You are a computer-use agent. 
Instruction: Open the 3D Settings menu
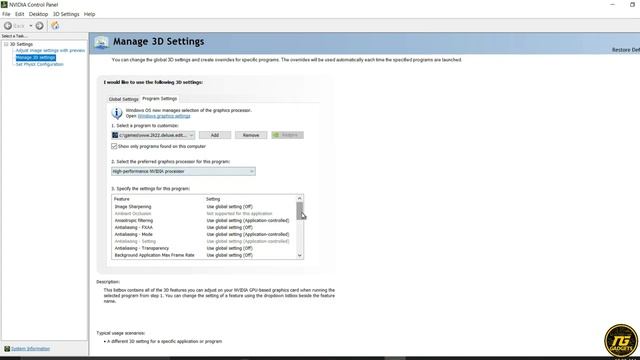pos(66,14)
